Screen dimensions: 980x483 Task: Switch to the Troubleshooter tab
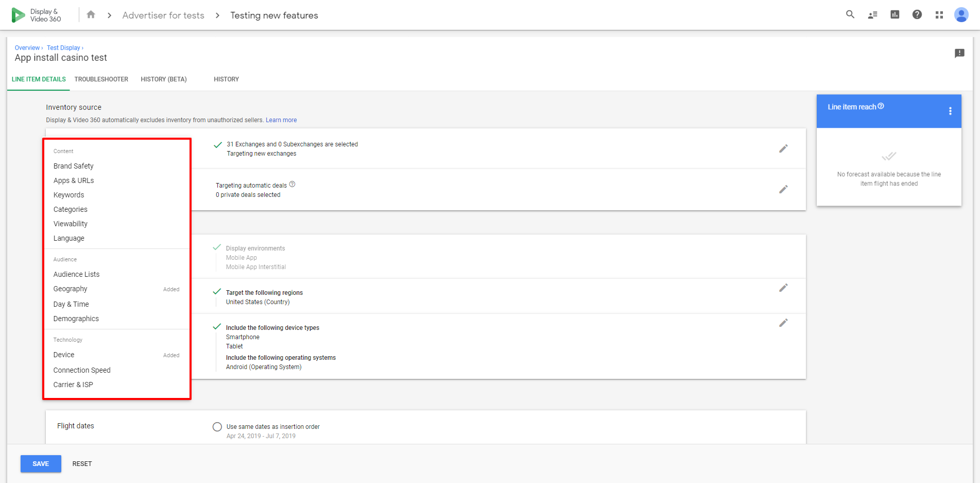pyautogui.click(x=101, y=79)
